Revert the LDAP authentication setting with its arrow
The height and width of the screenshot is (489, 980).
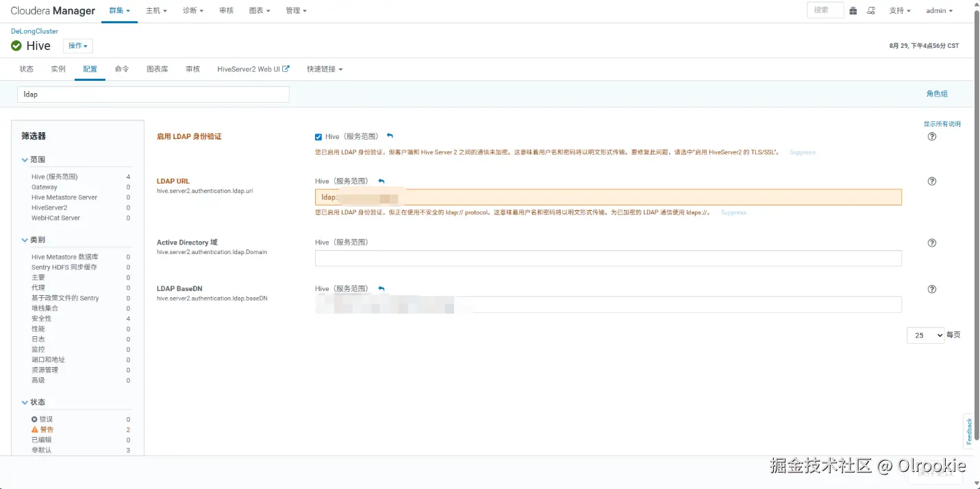(390, 136)
